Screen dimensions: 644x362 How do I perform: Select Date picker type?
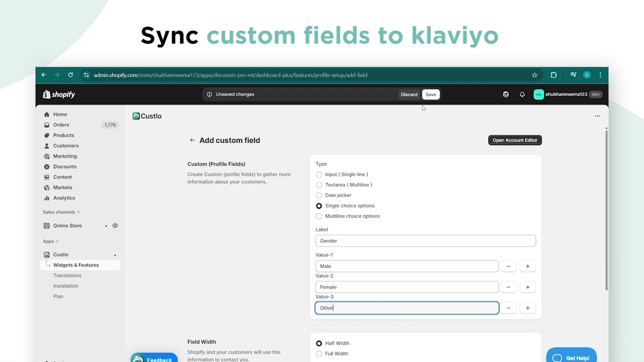(x=319, y=195)
